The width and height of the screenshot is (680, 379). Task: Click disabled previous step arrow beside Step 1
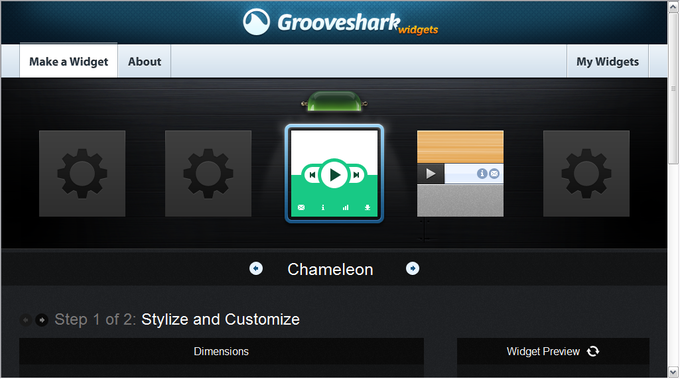coord(26,320)
